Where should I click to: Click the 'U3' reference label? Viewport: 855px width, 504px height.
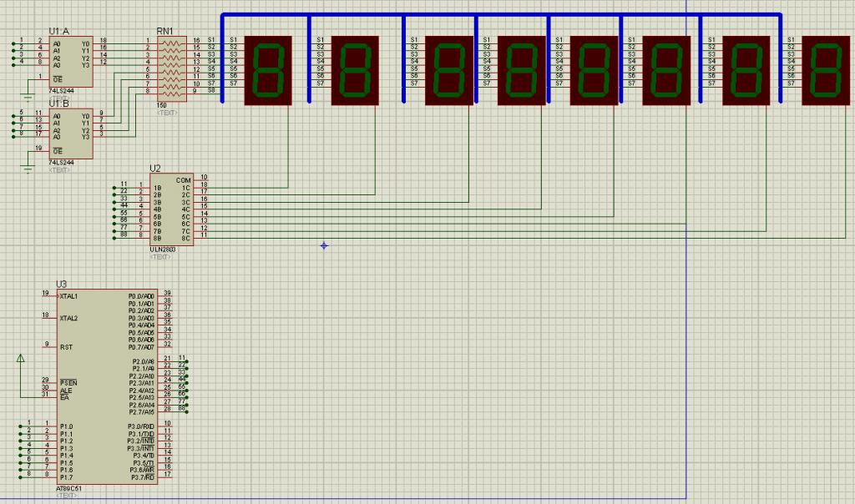tap(61, 285)
